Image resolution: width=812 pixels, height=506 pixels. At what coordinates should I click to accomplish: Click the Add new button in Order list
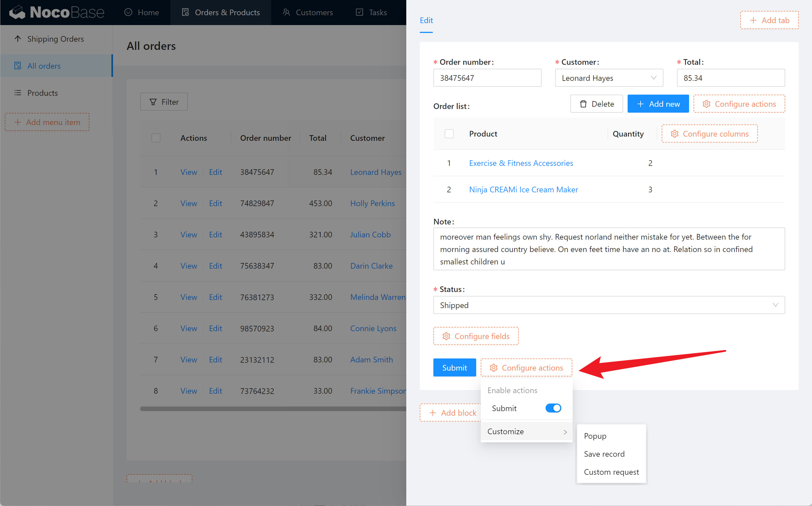click(x=658, y=104)
